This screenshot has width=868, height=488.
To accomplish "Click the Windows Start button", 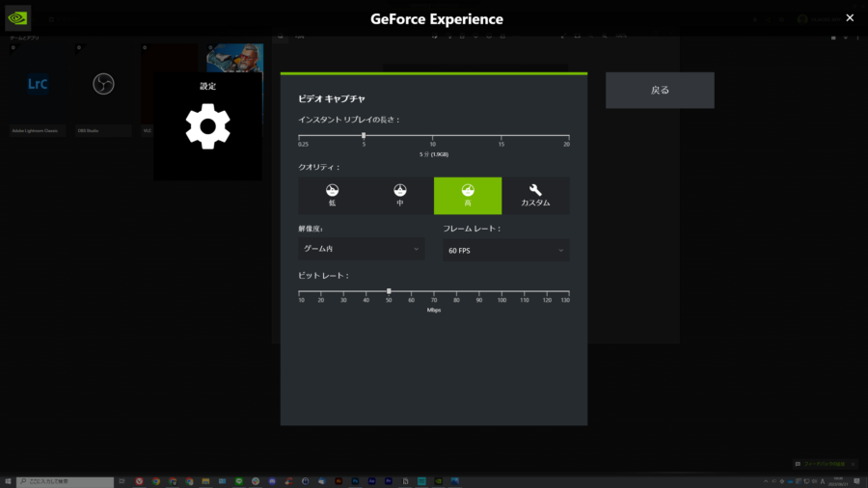I will 8,481.
